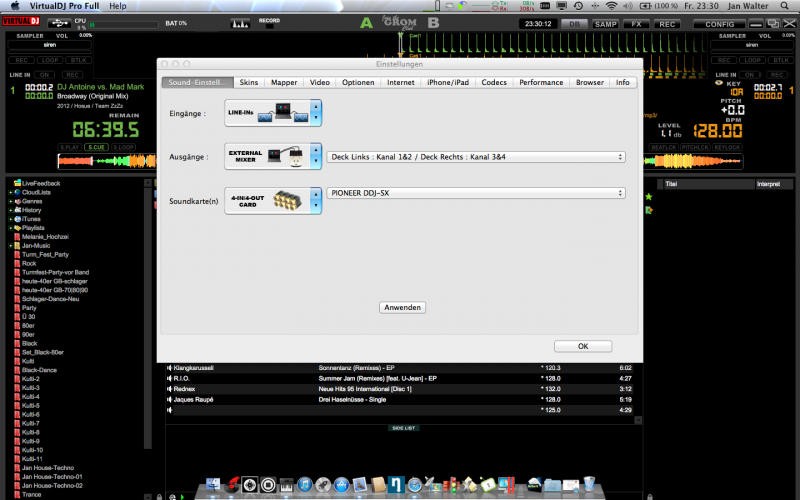Click the Anwenden button
This screenshot has height=500, width=800.
403,307
